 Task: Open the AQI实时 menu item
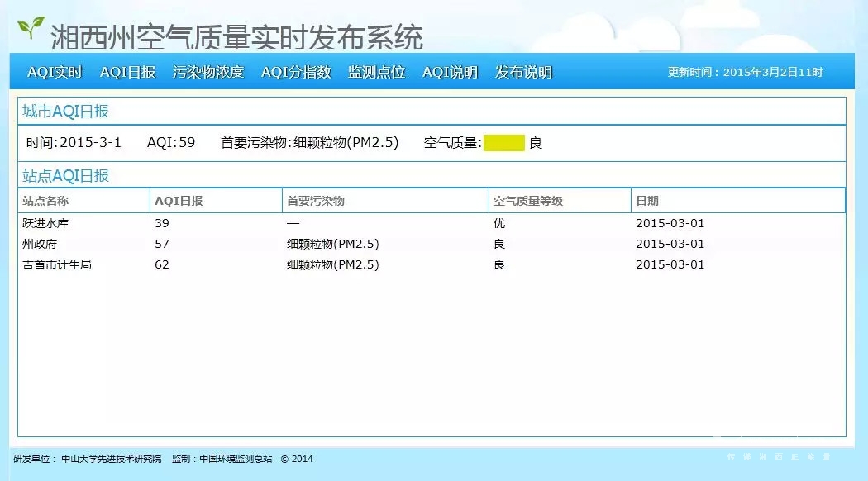click(55, 72)
